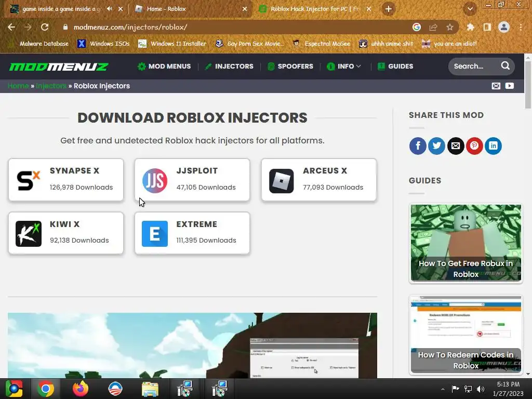Open the Extensions puzzle icon
The image size is (532, 399).
(x=470, y=27)
